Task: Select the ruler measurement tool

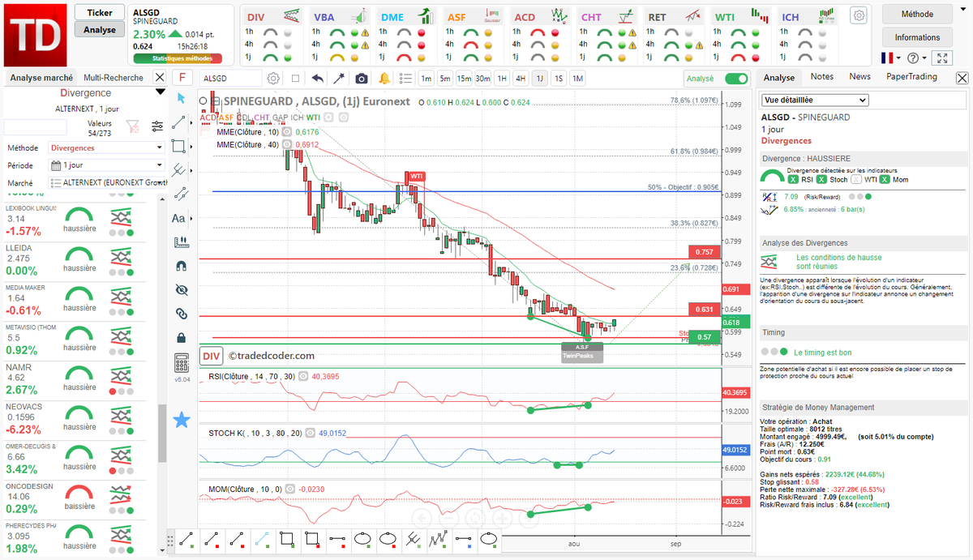Action: 181,242
